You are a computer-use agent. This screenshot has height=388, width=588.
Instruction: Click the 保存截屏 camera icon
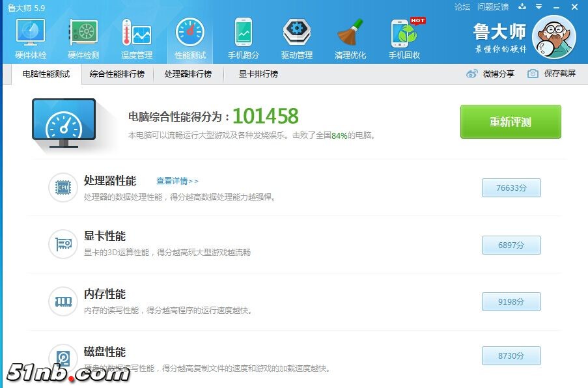coord(533,74)
